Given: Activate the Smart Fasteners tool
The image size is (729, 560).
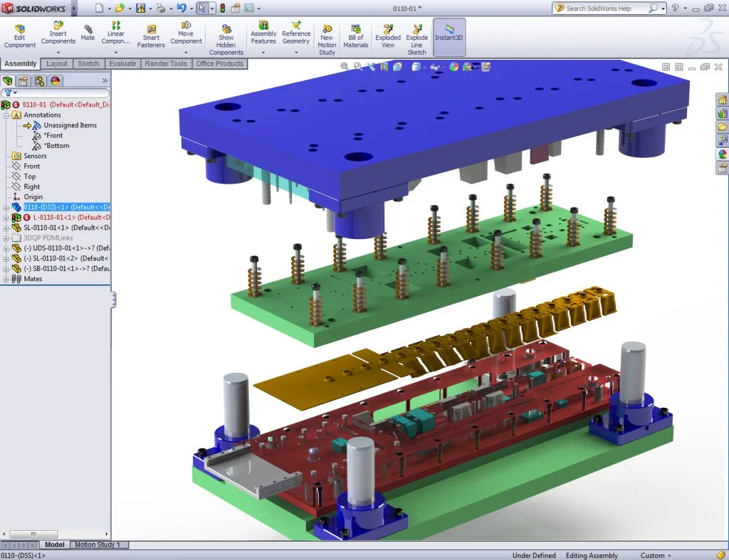Looking at the screenshot, I should pos(151,35).
